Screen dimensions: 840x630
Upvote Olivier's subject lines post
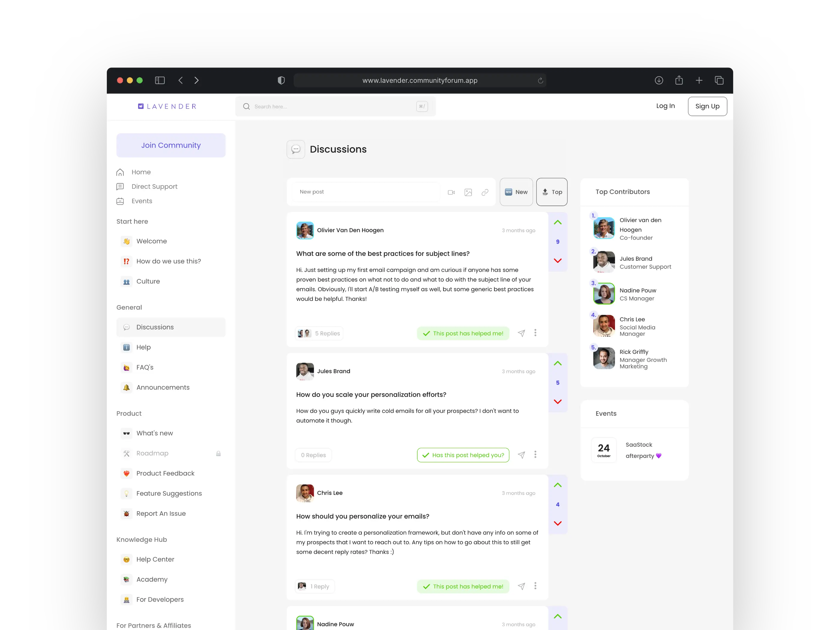(557, 222)
